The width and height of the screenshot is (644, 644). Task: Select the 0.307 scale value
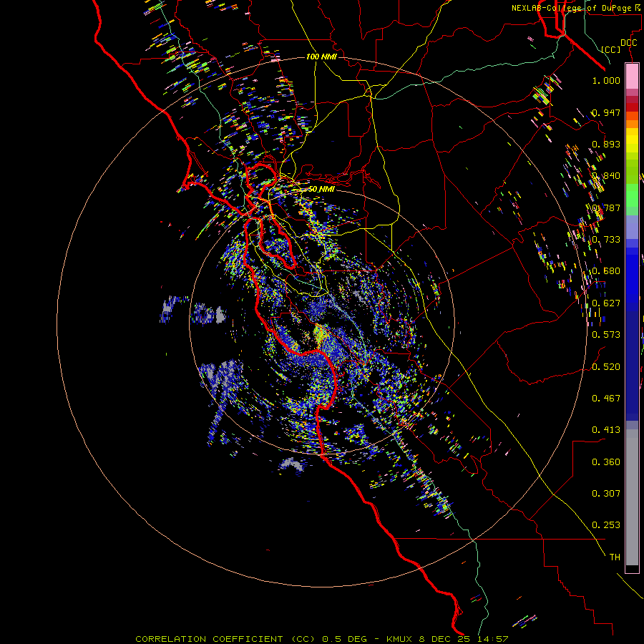606,494
